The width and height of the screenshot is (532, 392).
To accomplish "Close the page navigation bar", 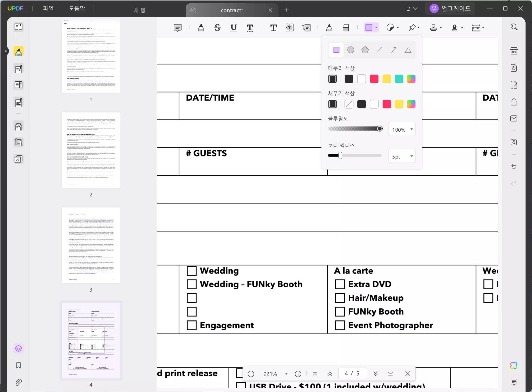I will [408, 373].
